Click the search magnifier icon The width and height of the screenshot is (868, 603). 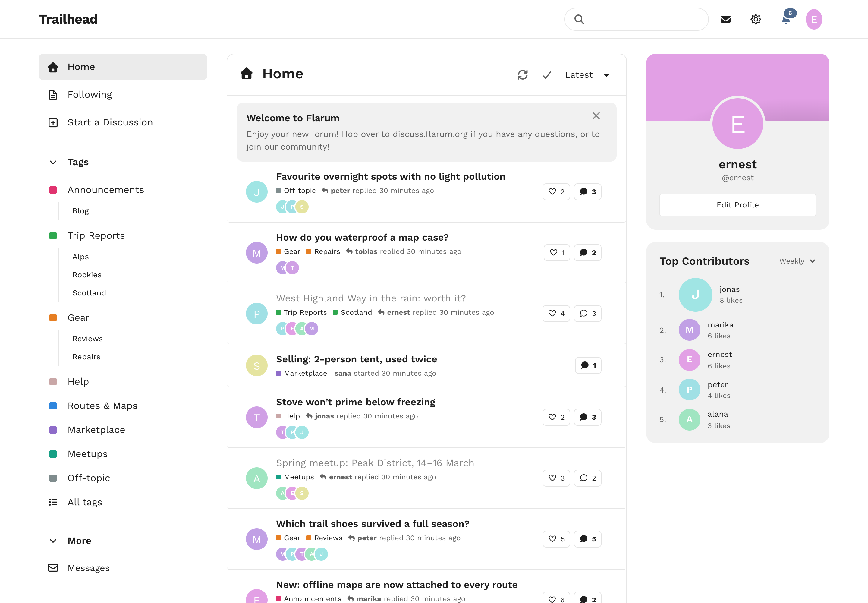(579, 19)
